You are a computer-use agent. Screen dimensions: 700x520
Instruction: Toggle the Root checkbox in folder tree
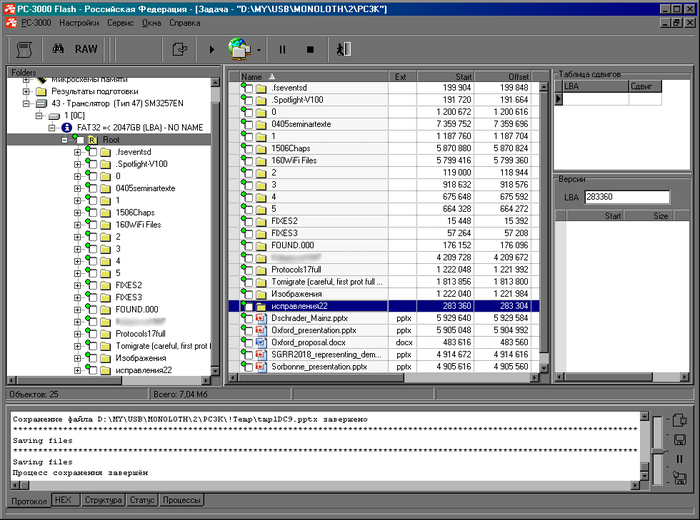tap(79, 140)
